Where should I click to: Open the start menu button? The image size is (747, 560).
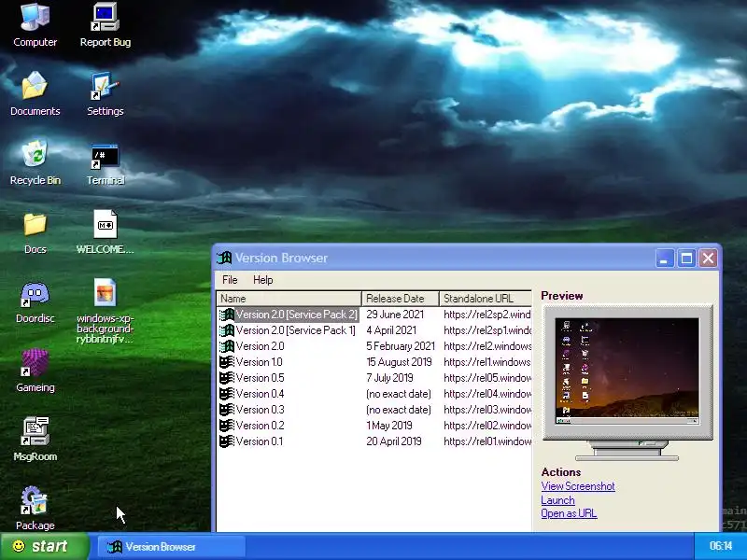pos(44,546)
